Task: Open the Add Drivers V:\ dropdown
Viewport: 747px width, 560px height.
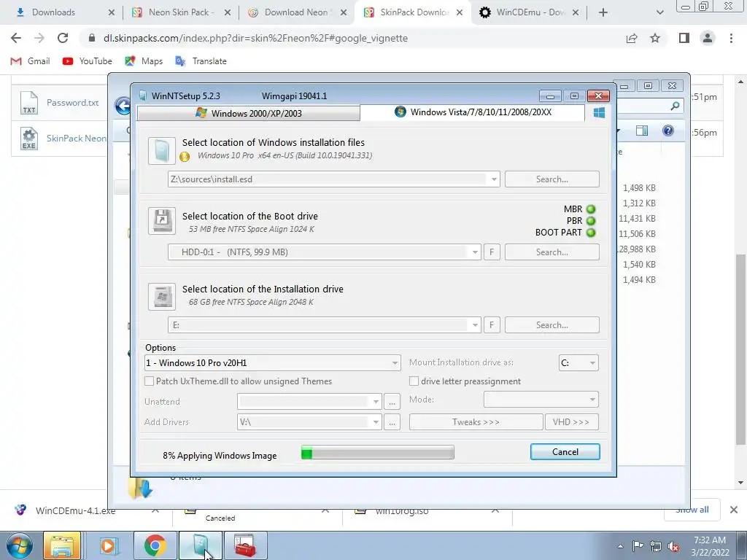Action: click(376, 422)
